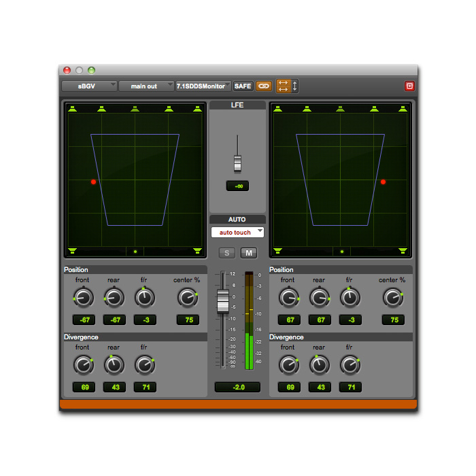Image resolution: width=476 pixels, height=476 pixels.
Task: Click left Position front knob
Action: pyautogui.click(x=84, y=298)
